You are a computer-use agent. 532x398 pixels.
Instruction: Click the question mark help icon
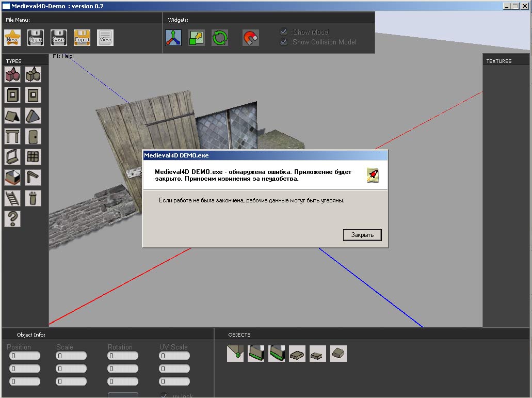pyautogui.click(x=12, y=219)
